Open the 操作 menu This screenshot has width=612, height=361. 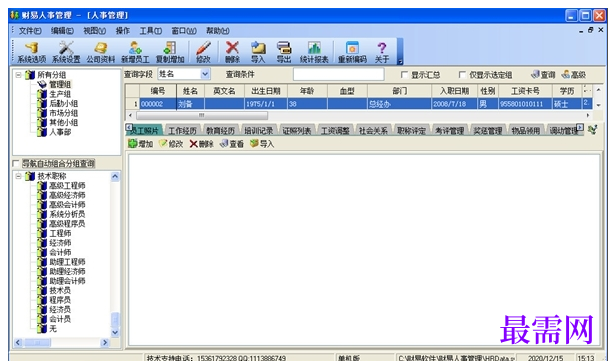[x=123, y=30]
